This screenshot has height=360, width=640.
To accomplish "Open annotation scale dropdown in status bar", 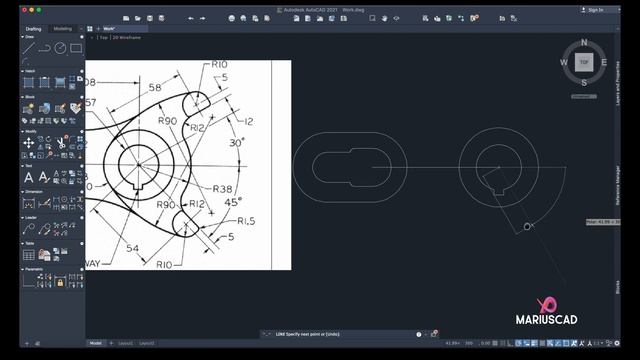I will point(597,343).
